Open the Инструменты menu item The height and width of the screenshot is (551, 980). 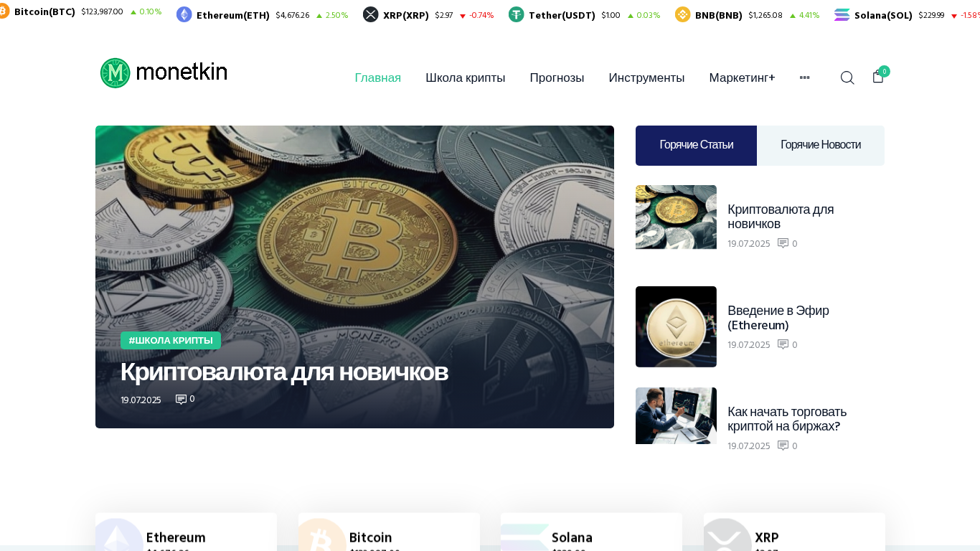tap(647, 77)
